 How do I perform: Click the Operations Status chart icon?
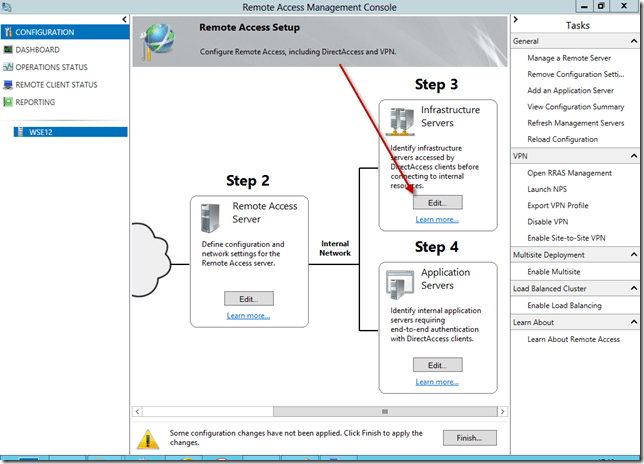tap(8, 67)
